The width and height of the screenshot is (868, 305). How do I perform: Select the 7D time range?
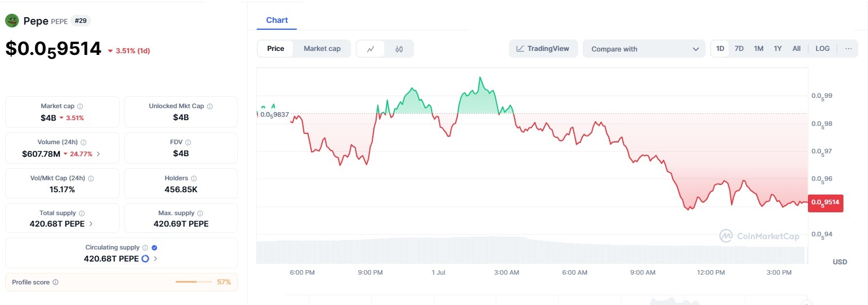pos(739,49)
